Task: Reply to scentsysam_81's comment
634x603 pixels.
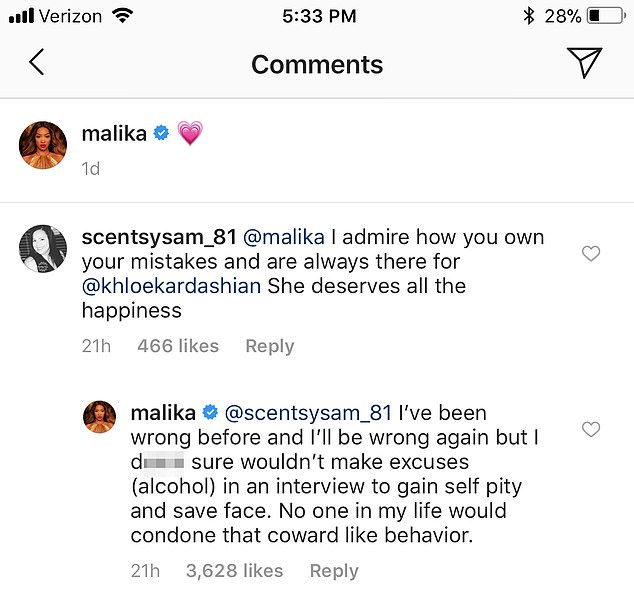Action: coord(270,346)
